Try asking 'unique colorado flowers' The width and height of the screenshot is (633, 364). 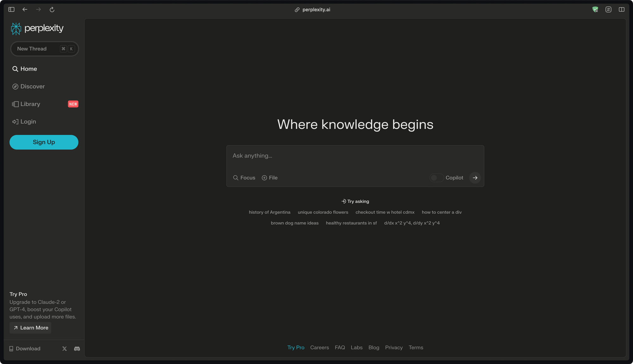(323, 212)
